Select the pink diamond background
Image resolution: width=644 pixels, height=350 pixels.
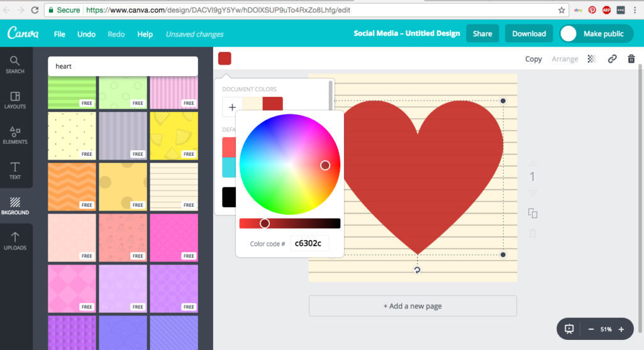click(x=72, y=288)
